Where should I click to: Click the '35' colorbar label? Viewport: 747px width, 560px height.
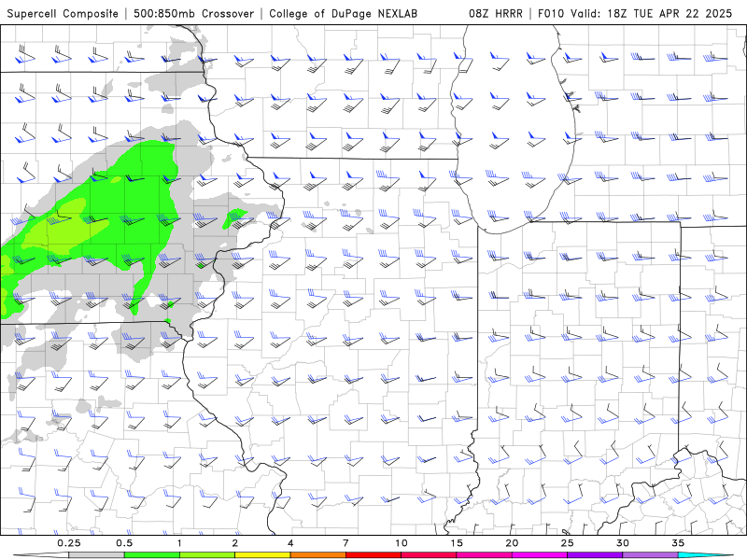[678, 543]
